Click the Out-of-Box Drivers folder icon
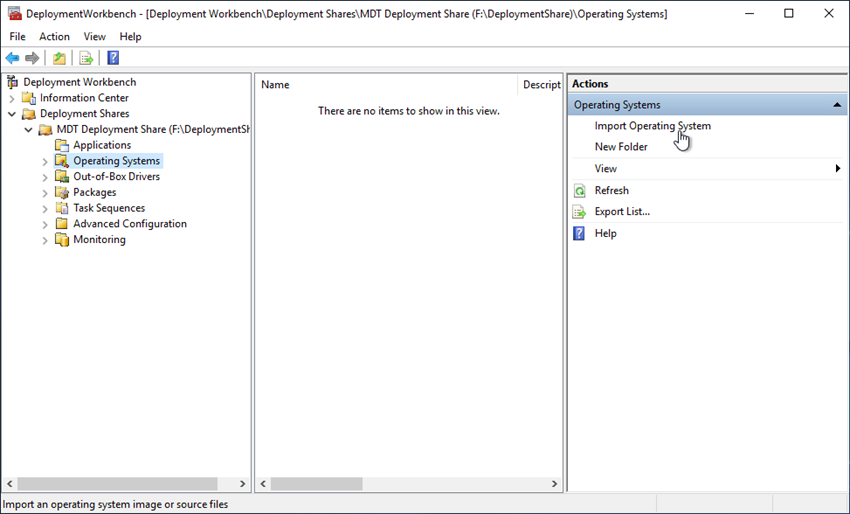Screen dimensions: 850x514 point(62,177)
